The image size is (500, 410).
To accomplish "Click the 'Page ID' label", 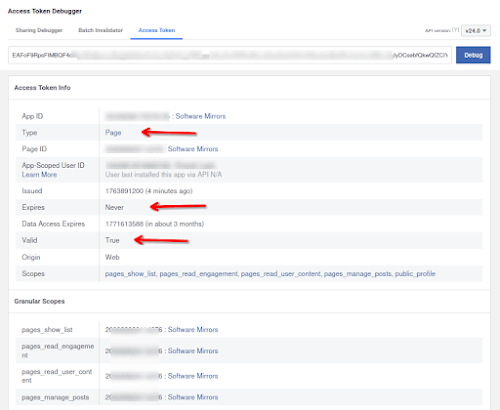I will coord(34,149).
